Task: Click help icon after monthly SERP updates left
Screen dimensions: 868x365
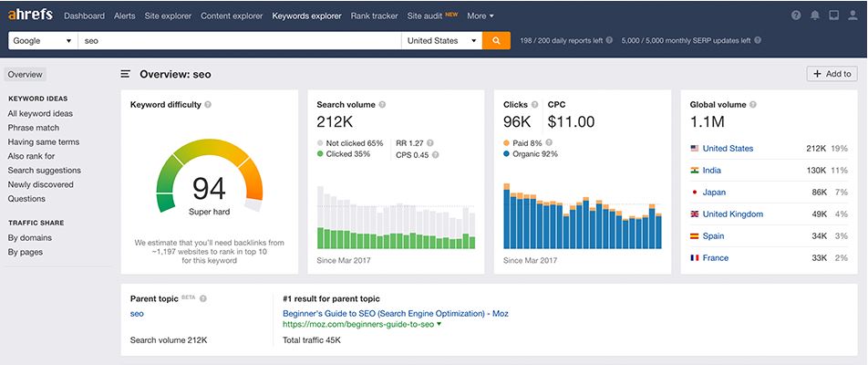Action: tap(758, 40)
